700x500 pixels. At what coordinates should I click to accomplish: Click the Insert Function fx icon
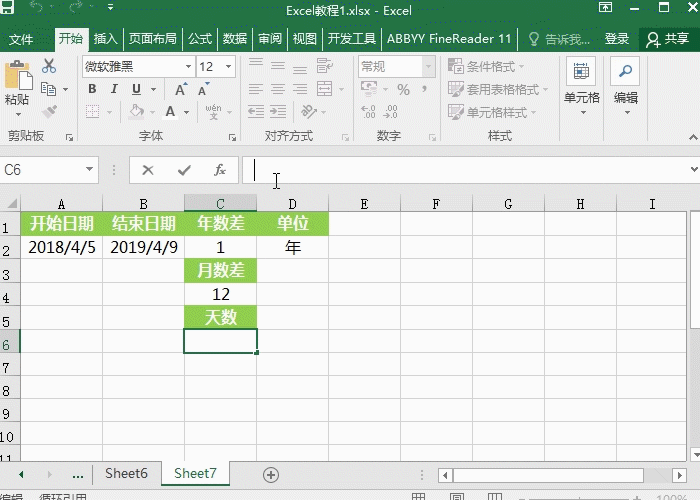click(219, 170)
